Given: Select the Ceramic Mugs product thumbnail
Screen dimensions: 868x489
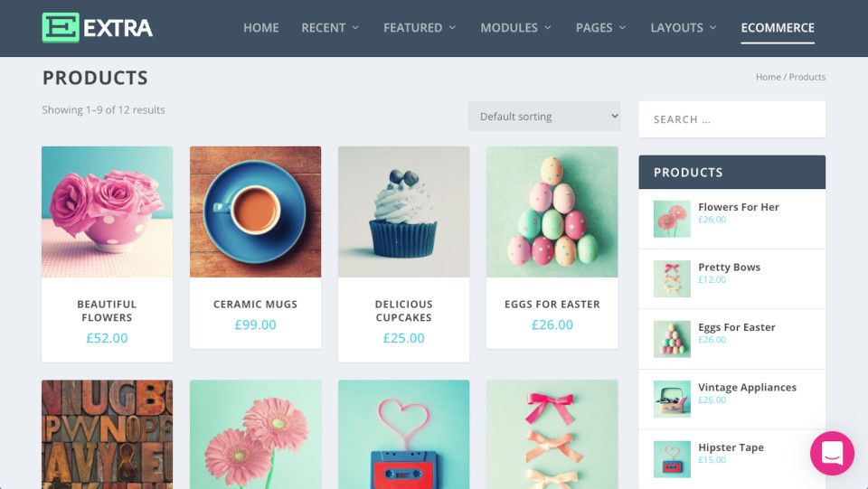Looking at the screenshot, I should (x=255, y=212).
